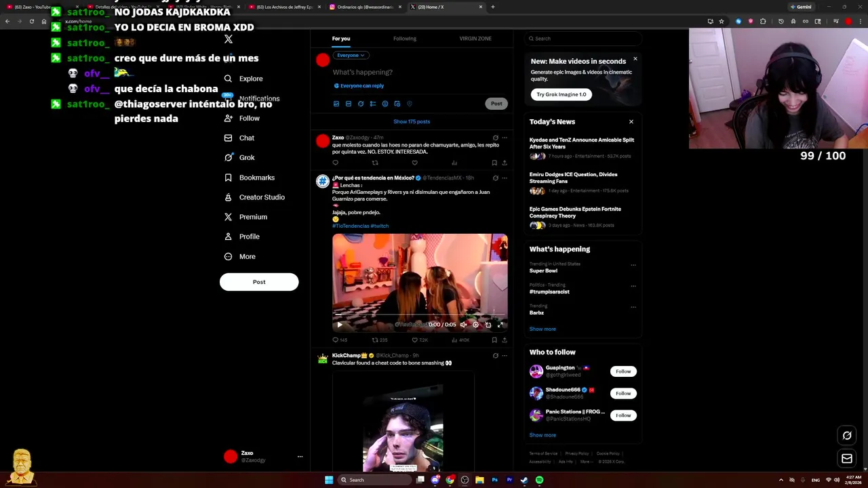Click the large white Post button in sidebar
Screen dimensions: 868x488
[x=259, y=282]
